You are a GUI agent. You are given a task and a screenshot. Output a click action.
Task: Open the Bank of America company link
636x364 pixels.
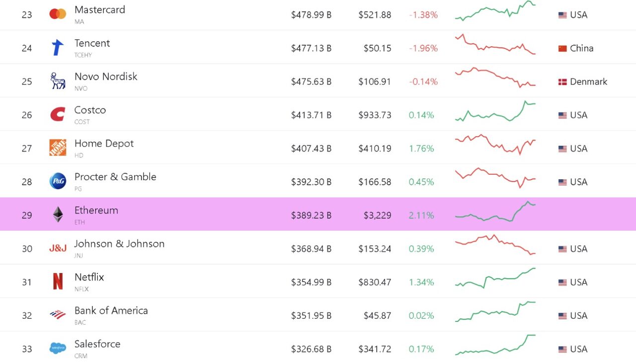click(111, 310)
